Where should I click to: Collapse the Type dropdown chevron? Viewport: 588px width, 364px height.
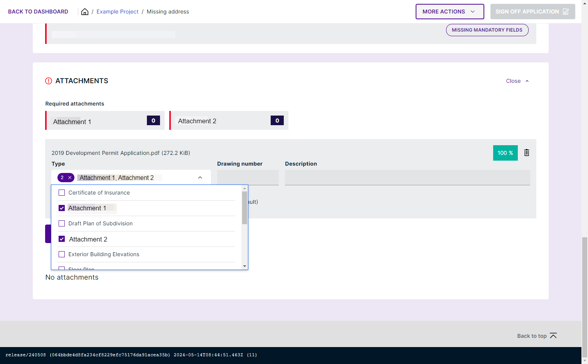[200, 178]
